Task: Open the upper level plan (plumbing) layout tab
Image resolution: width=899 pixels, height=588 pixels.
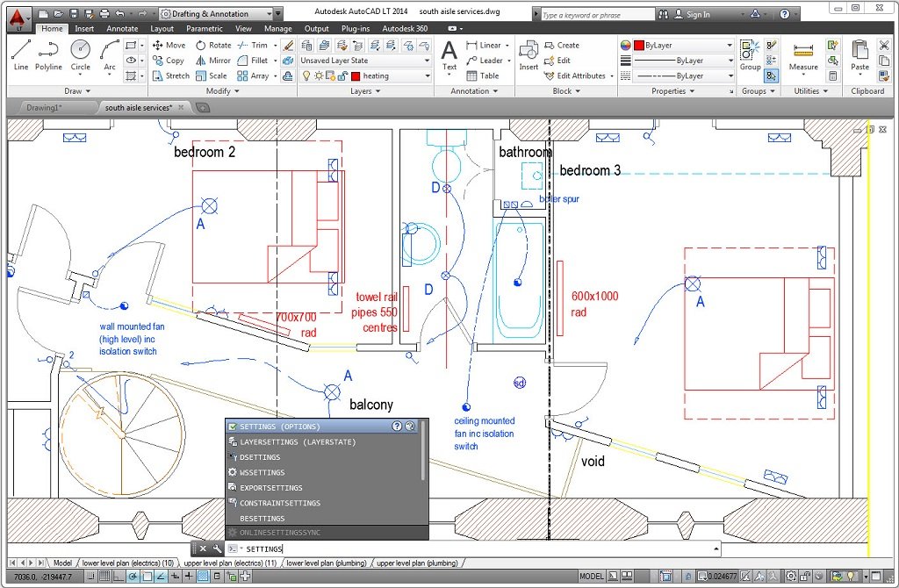Action: [417, 563]
